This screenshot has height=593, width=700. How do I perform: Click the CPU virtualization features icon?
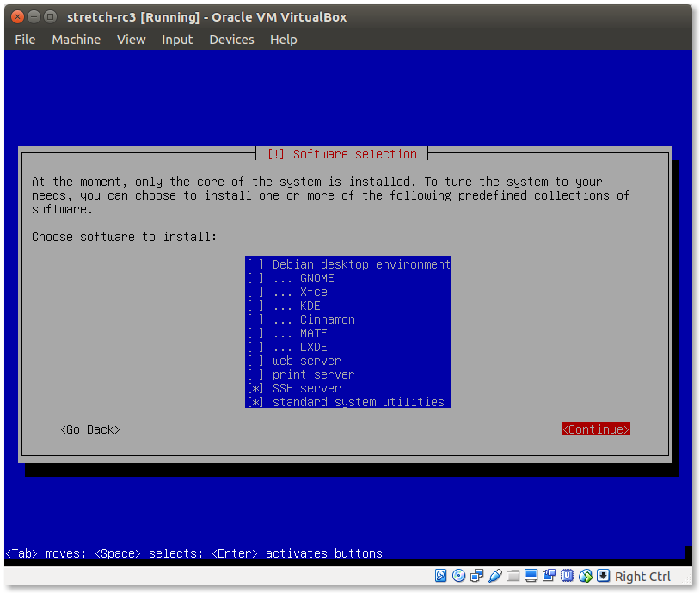567,576
